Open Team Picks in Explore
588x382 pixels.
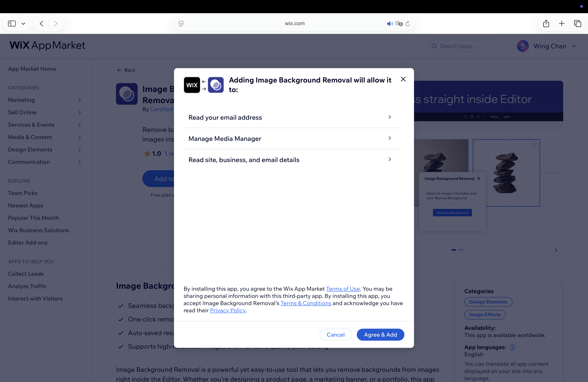[22, 193]
